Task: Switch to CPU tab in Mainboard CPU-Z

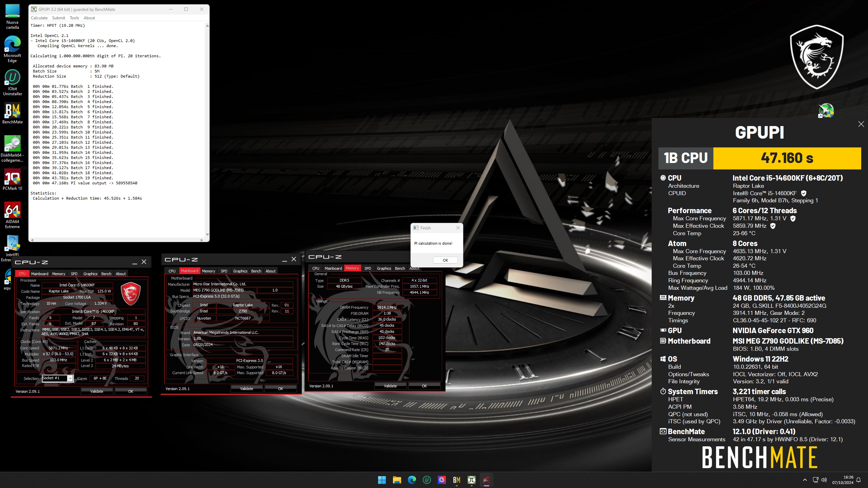Action: (172, 271)
